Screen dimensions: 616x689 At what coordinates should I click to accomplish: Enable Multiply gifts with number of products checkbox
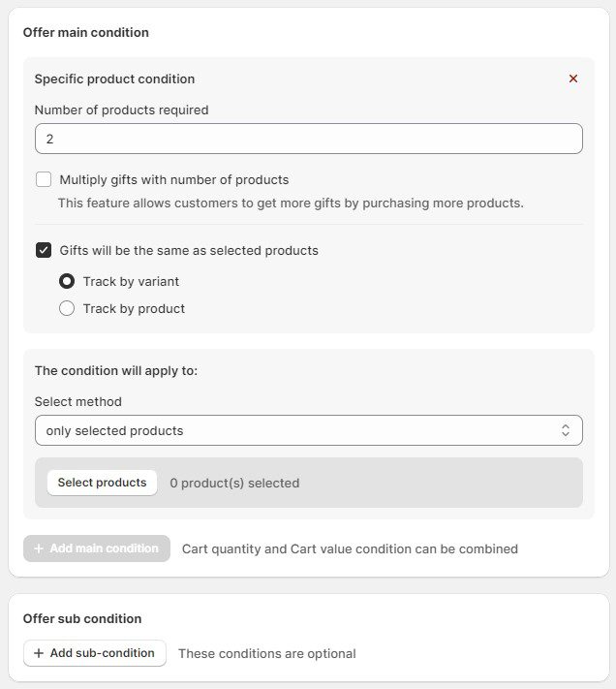pos(44,179)
